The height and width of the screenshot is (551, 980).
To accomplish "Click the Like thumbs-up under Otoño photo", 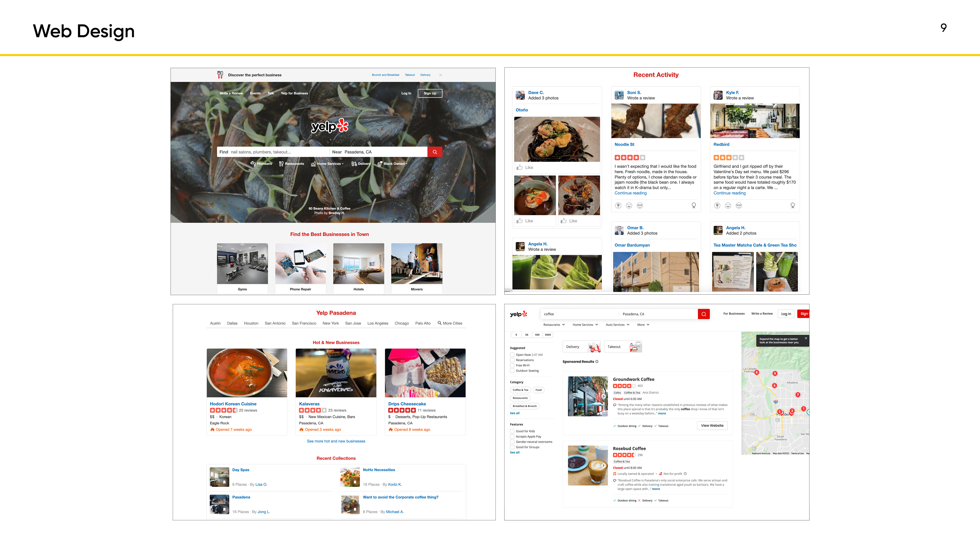I will pyautogui.click(x=520, y=167).
